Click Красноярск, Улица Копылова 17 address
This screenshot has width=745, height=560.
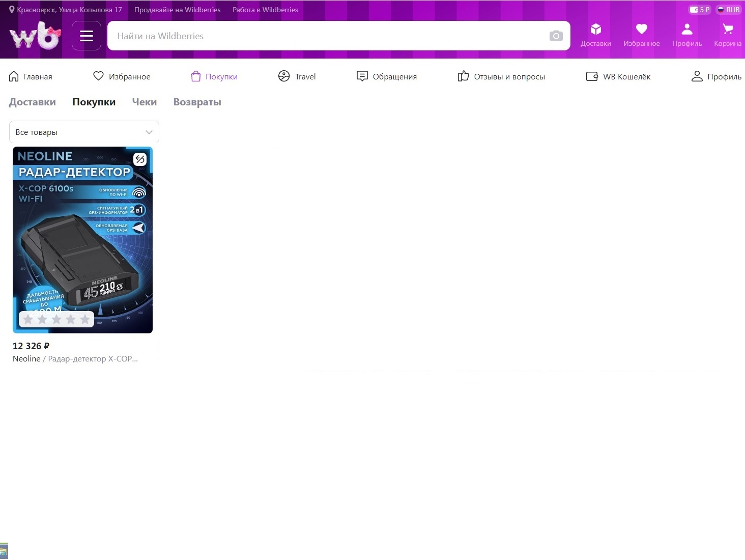pos(70,10)
